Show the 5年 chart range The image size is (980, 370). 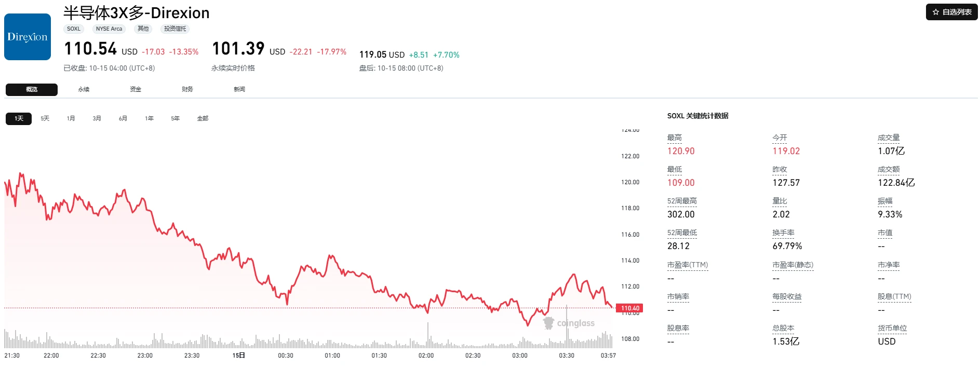point(176,118)
